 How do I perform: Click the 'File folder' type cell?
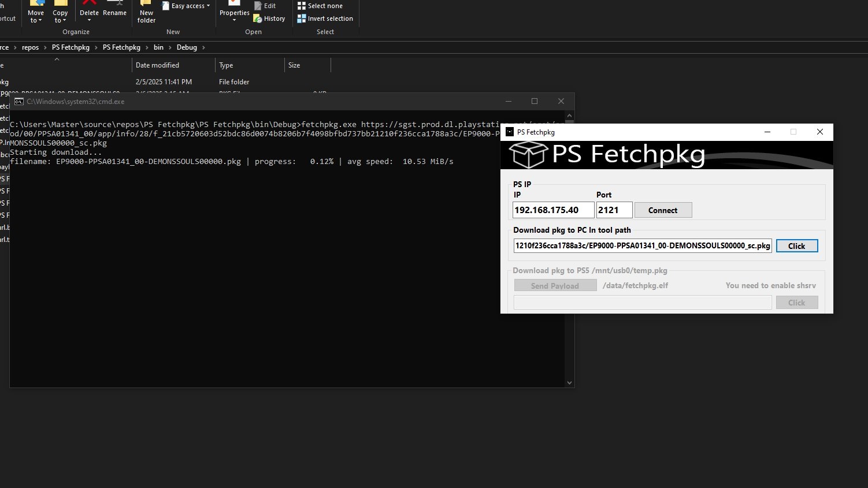coord(234,82)
